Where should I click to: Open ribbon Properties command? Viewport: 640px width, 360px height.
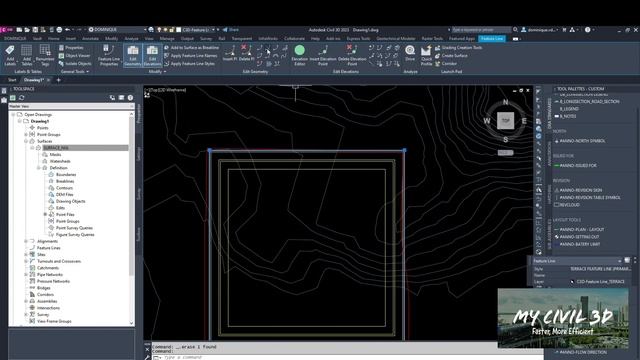click(71, 48)
